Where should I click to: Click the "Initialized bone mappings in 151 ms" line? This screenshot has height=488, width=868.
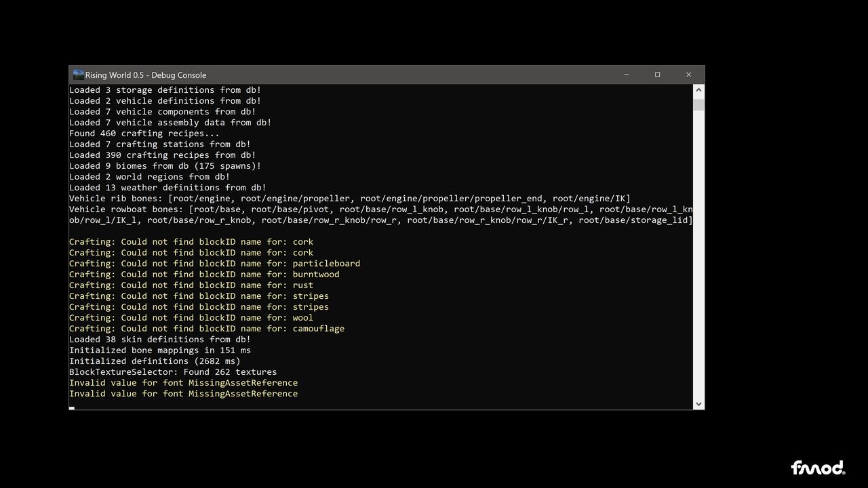click(x=159, y=350)
